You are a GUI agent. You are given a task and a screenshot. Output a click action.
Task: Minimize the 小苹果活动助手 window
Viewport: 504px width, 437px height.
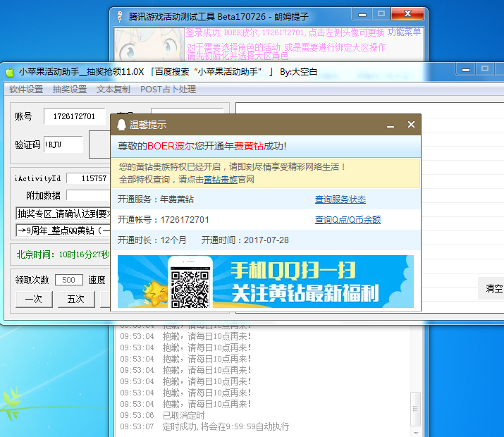466,69
